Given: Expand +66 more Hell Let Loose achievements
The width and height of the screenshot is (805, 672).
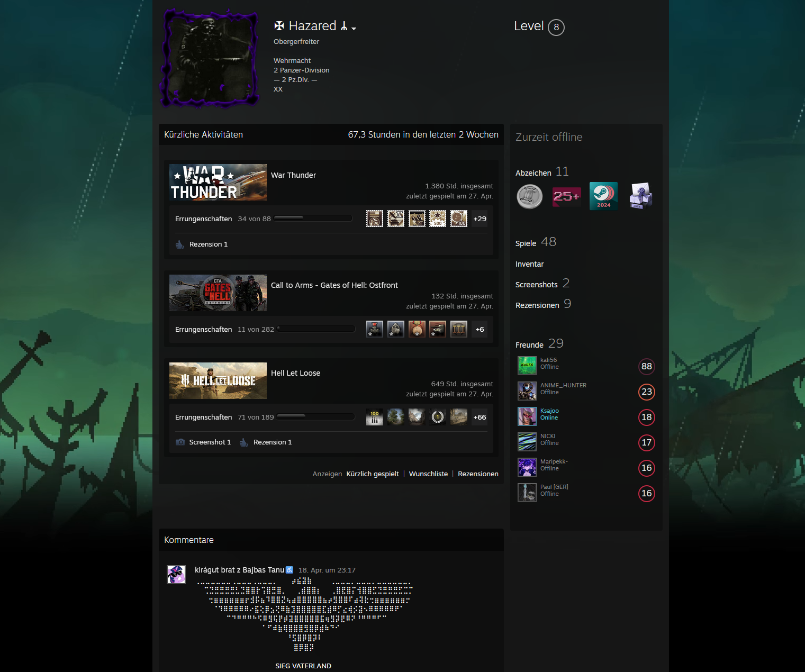Looking at the screenshot, I should [480, 417].
